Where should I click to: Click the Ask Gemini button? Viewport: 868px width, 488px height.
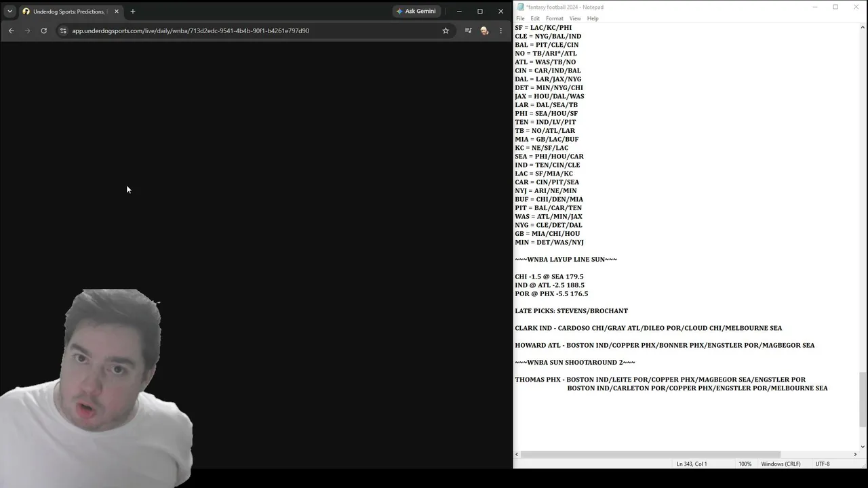(x=416, y=12)
